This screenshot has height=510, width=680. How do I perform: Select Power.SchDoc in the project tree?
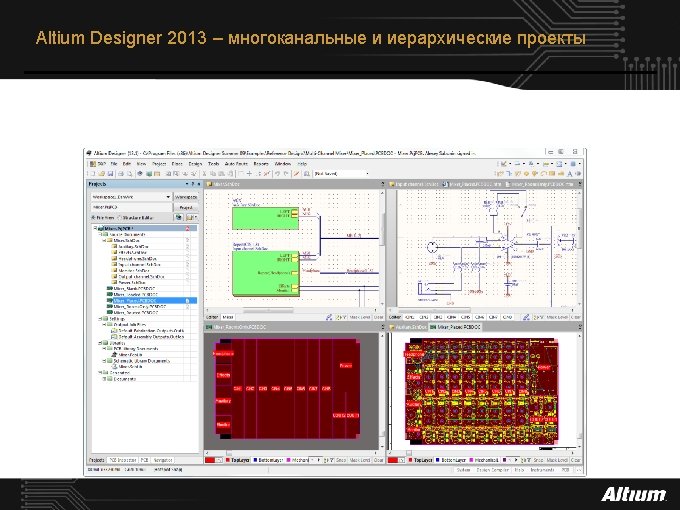pyautogui.click(x=132, y=282)
